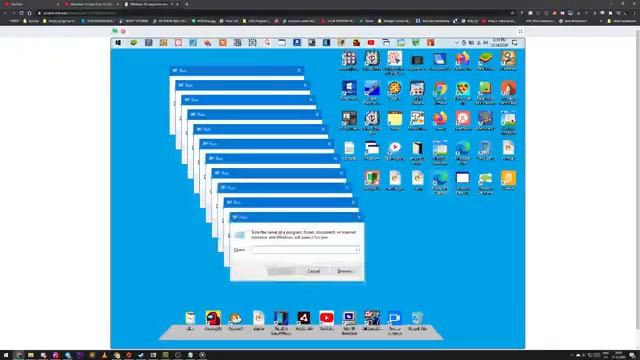Open the Google Chrome desktop icon
This screenshot has height=360, width=640.
440,89
